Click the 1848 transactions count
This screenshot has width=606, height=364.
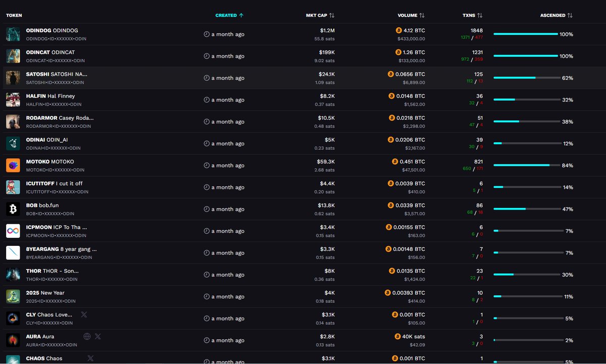[477, 30]
